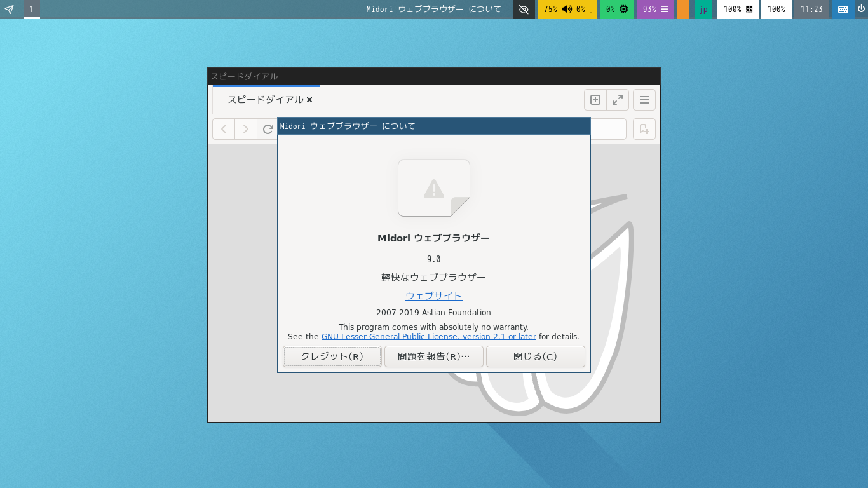Go forward with the right arrow button
This screenshot has height=488, width=868.
pyautogui.click(x=246, y=129)
